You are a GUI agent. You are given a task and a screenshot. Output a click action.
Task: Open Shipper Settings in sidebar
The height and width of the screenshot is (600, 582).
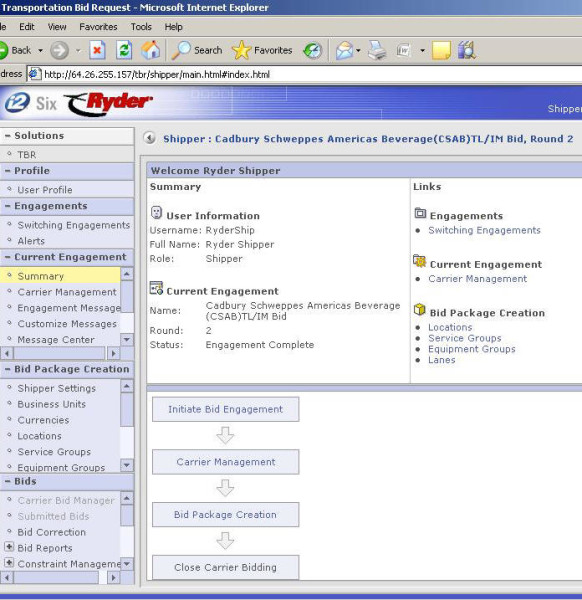57,388
